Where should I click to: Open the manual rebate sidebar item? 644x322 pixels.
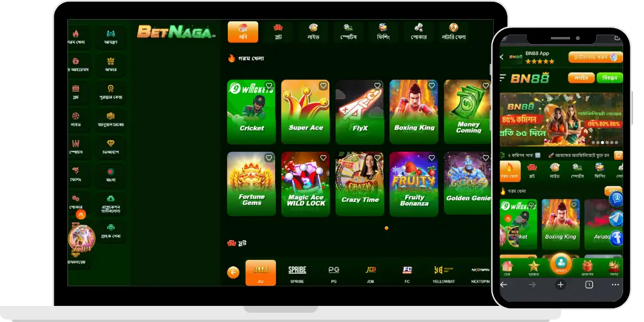[x=110, y=119]
